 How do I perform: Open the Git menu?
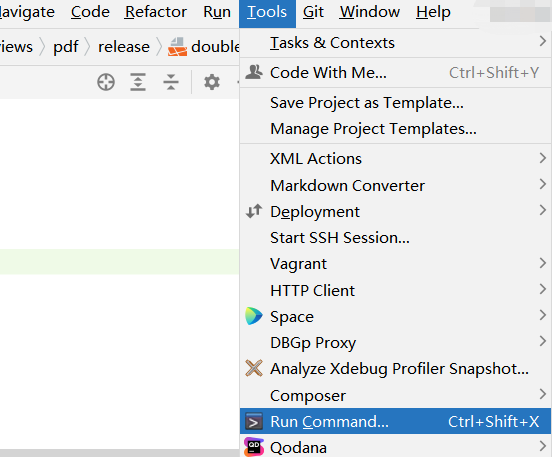point(313,12)
